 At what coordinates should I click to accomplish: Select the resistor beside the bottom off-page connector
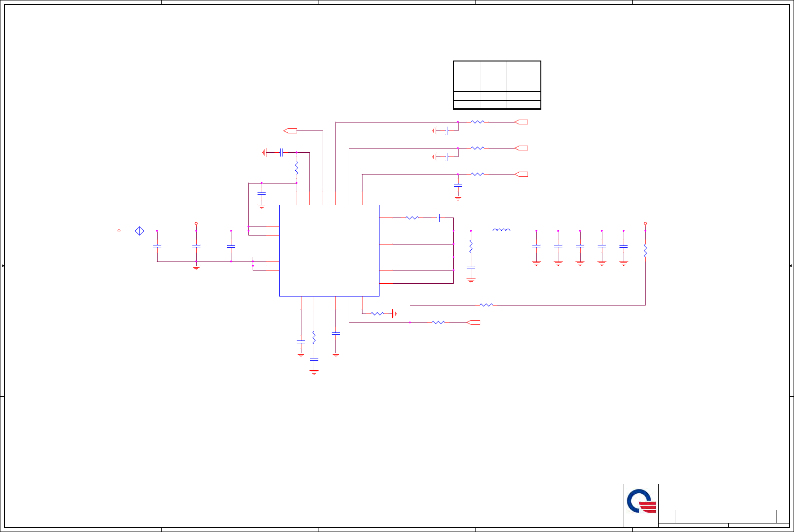coord(439,323)
